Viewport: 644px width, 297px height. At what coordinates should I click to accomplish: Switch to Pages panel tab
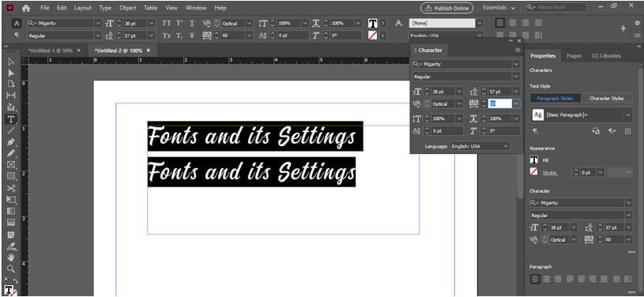pos(574,56)
